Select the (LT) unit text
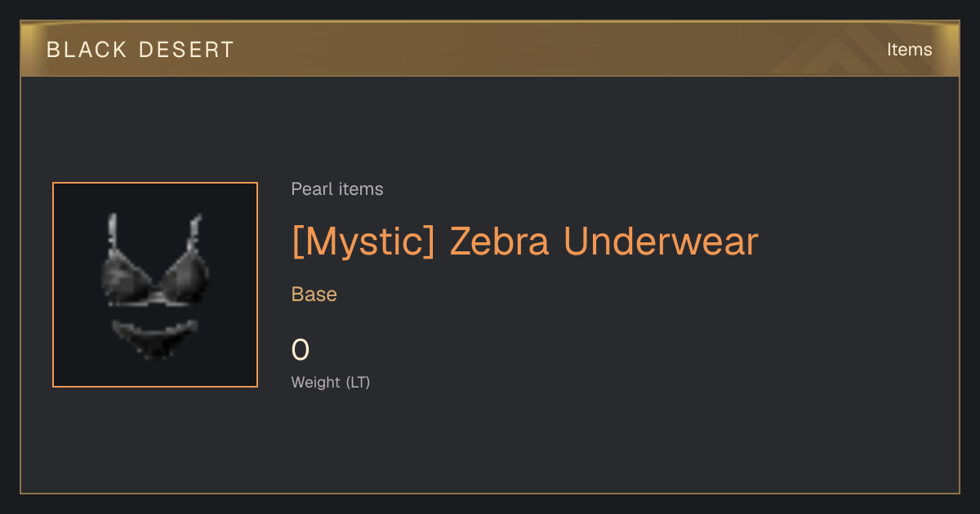 (x=358, y=382)
